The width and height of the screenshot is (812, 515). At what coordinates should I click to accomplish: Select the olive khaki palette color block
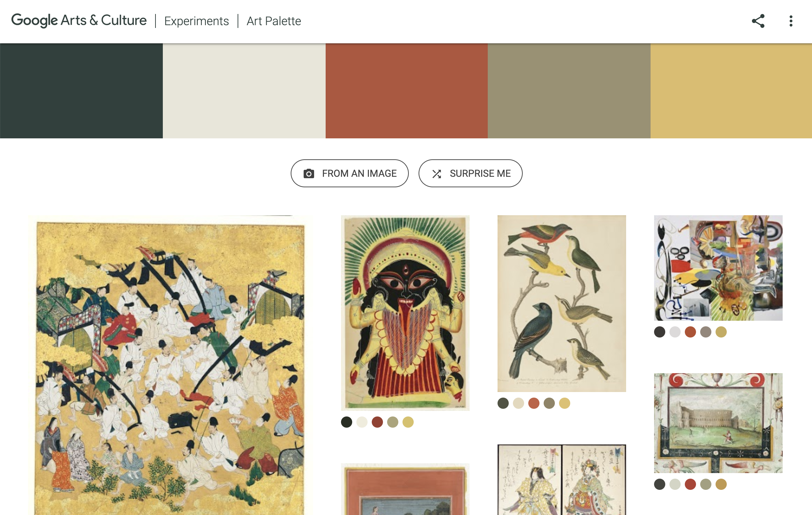[x=569, y=91]
